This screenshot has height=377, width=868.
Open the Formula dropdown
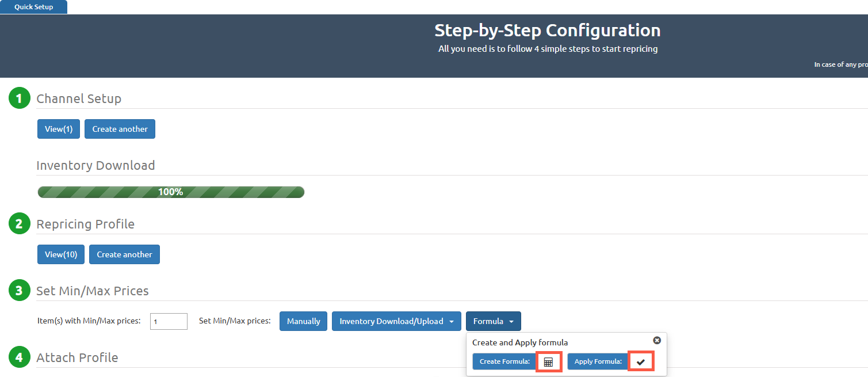pyautogui.click(x=493, y=321)
